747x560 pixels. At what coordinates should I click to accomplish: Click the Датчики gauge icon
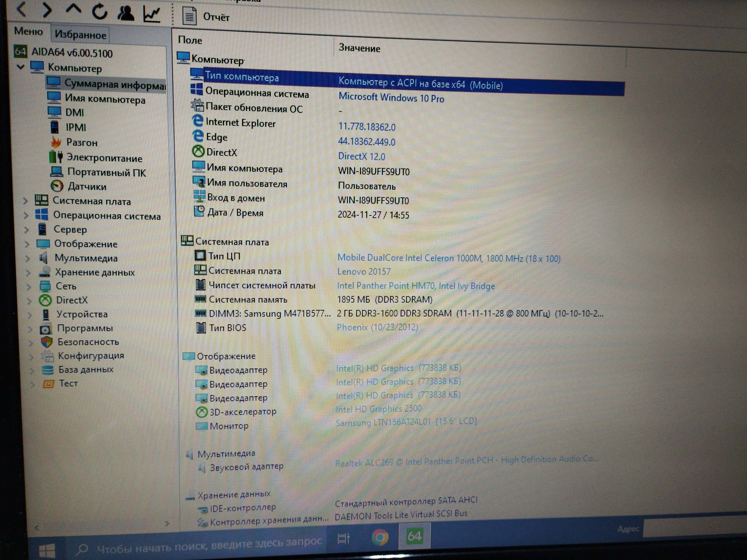pos(57,186)
